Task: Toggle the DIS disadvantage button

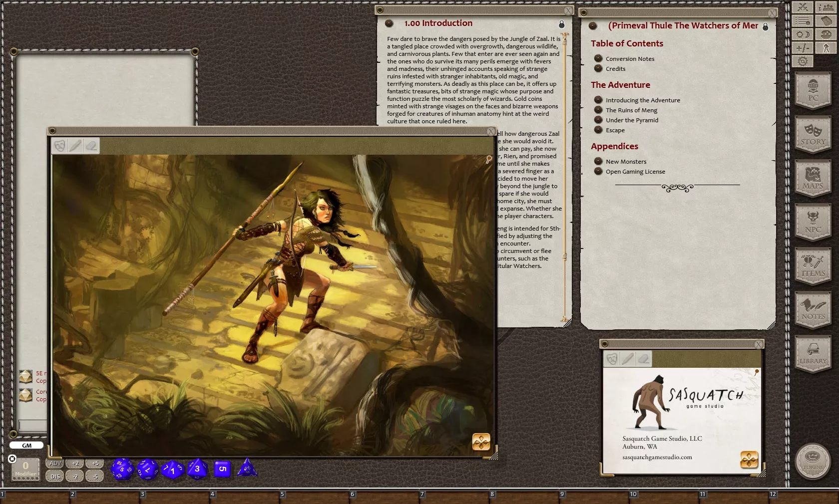Action: click(55, 476)
